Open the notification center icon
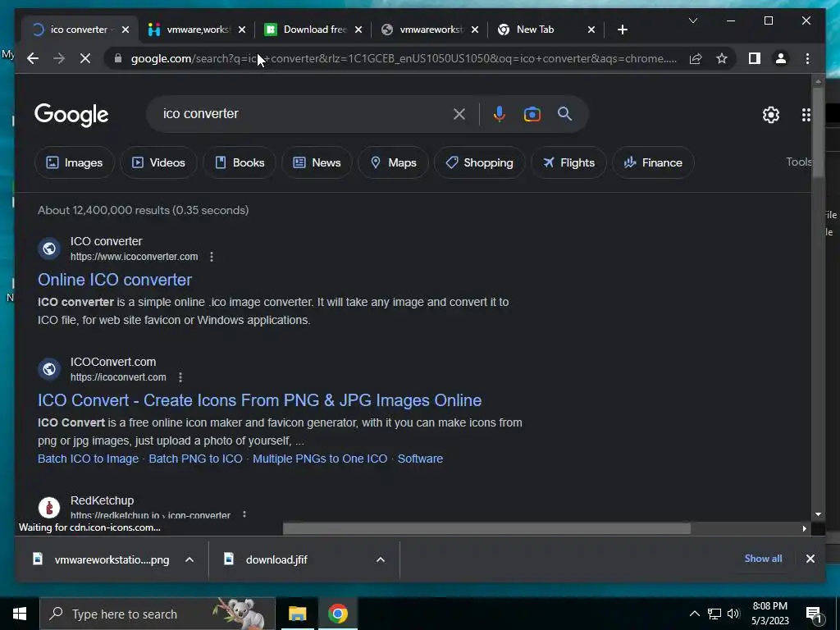Screen dimensions: 840x630 (814, 614)
